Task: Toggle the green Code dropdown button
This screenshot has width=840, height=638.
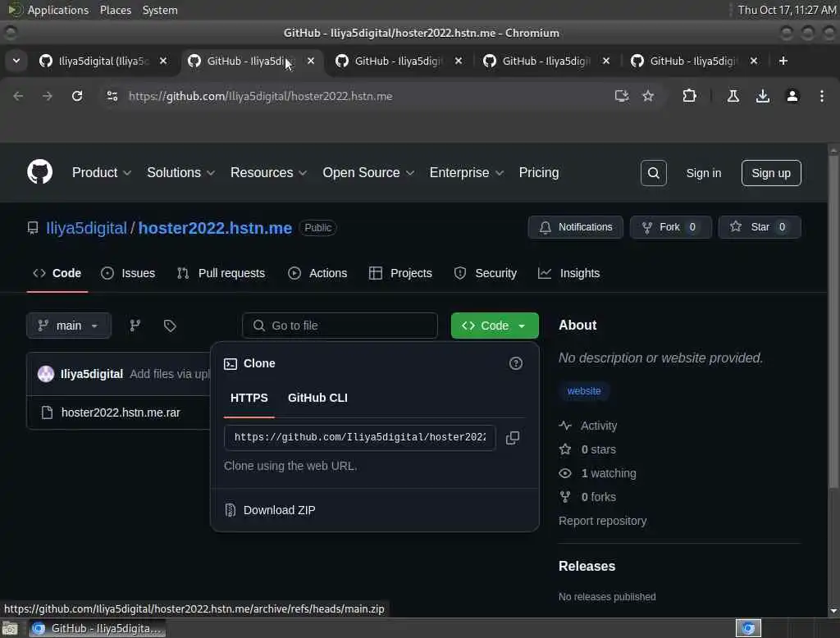Action: coord(495,326)
